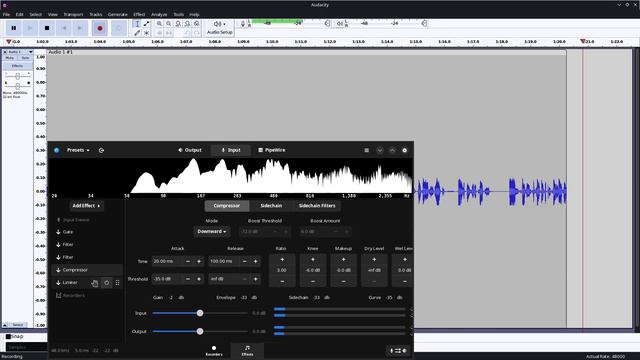Open the Transport menu
The height and width of the screenshot is (360, 640).
point(73,14)
